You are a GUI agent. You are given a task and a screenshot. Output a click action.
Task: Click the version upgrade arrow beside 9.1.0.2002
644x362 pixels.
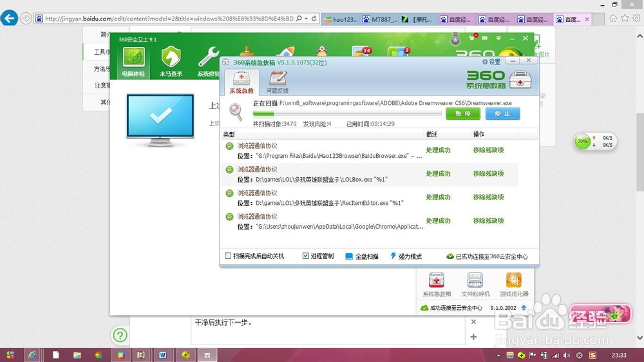tap(524, 307)
